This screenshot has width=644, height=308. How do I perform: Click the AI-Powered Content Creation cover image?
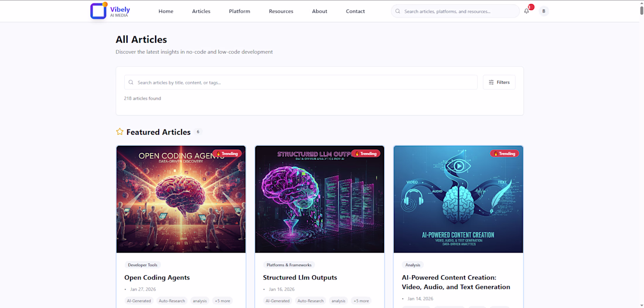point(458,199)
